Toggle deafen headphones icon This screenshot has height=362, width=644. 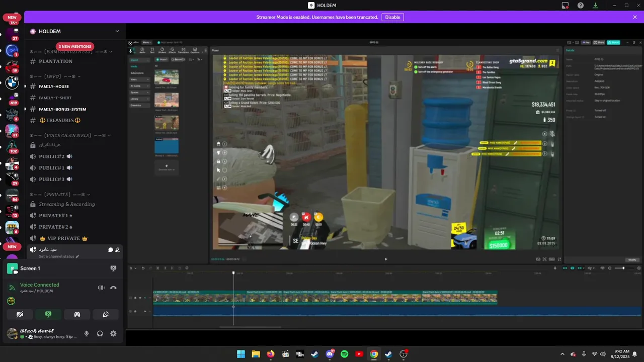point(100,333)
